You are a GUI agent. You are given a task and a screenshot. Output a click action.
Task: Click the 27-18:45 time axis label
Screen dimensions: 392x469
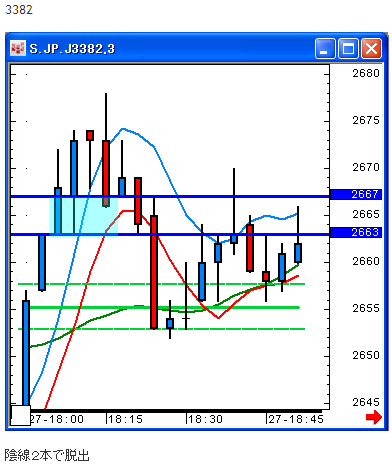(296, 419)
